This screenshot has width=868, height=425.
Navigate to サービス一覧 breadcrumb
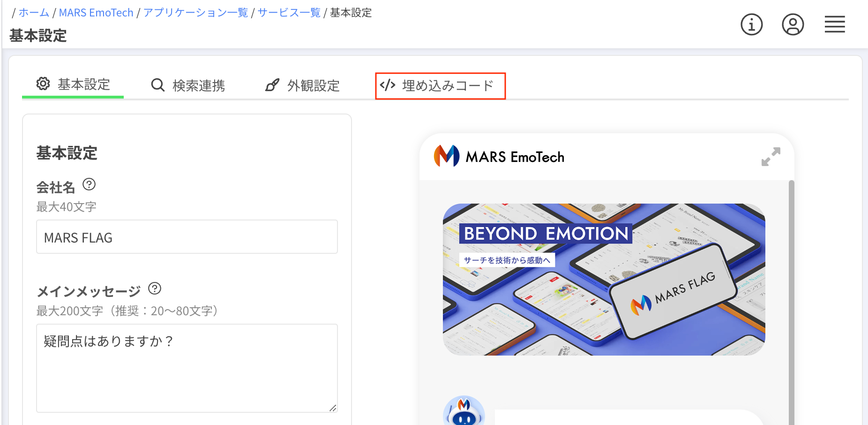pos(289,13)
